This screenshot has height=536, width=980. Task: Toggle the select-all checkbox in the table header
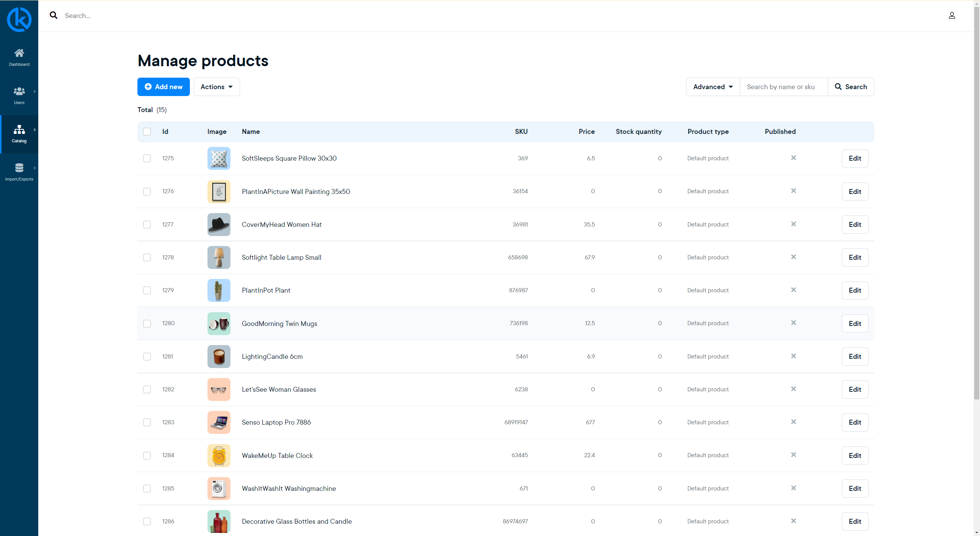[x=147, y=132]
